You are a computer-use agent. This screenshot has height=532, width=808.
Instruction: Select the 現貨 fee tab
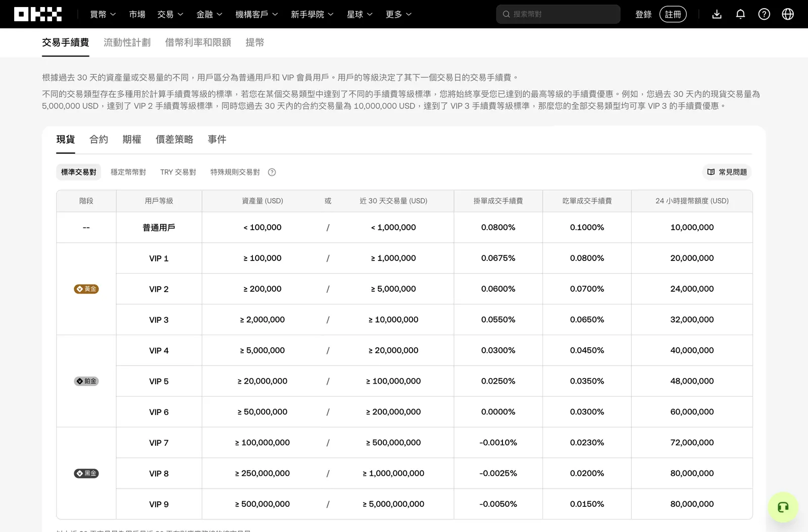(66, 139)
